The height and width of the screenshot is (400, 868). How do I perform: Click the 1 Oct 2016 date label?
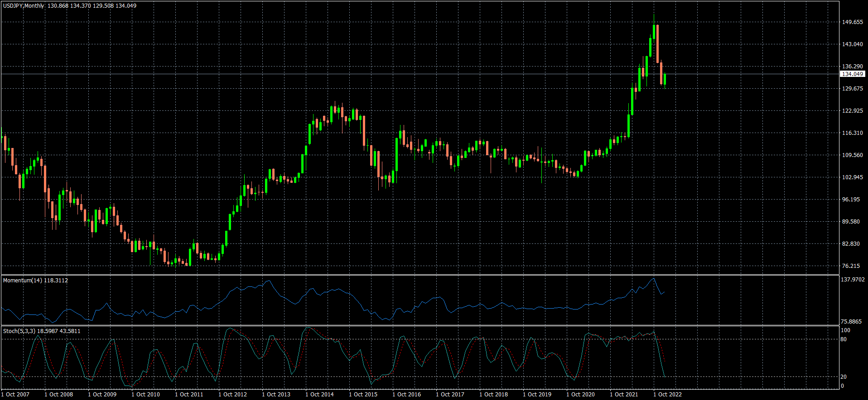pyautogui.click(x=407, y=395)
